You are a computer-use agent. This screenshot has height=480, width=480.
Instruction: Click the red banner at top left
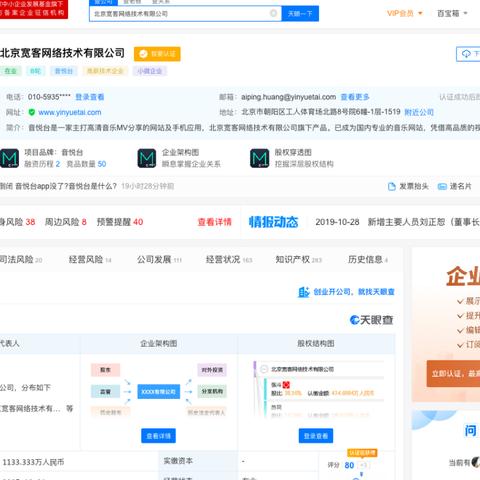pyautogui.click(x=34, y=9)
